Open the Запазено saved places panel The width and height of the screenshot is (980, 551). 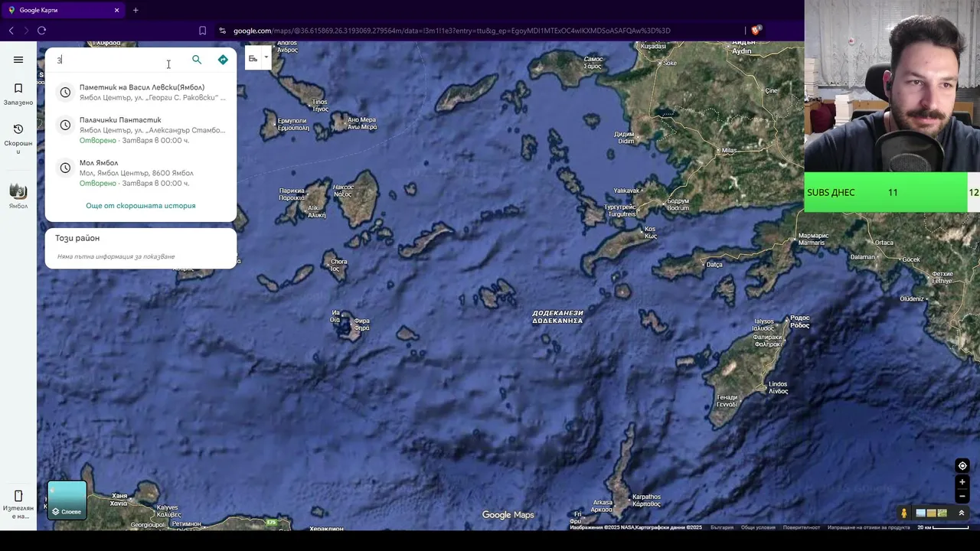18,94
